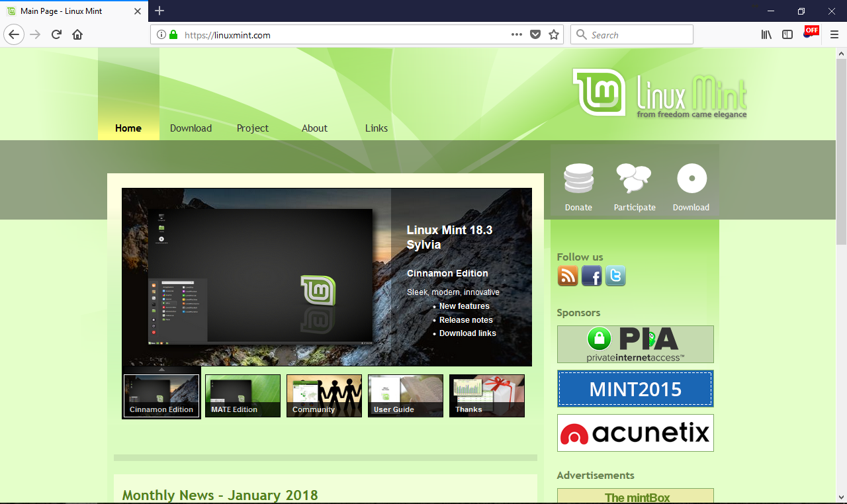
Task: Toggle the sidebar view in toolbar
Action: (787, 35)
